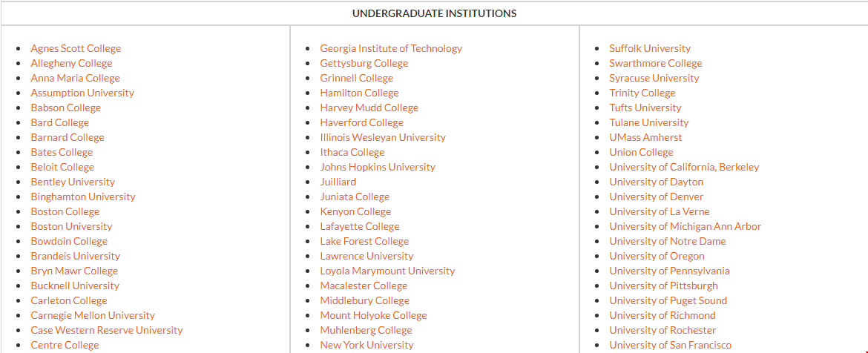Visit University of California, Berkeley link
Viewport: 868px width, 353px height.
(684, 167)
